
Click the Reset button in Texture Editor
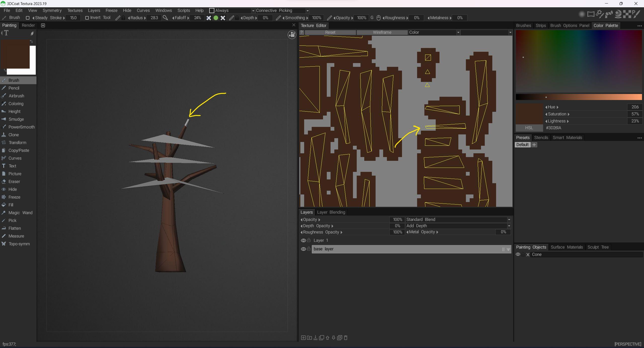pyautogui.click(x=330, y=32)
